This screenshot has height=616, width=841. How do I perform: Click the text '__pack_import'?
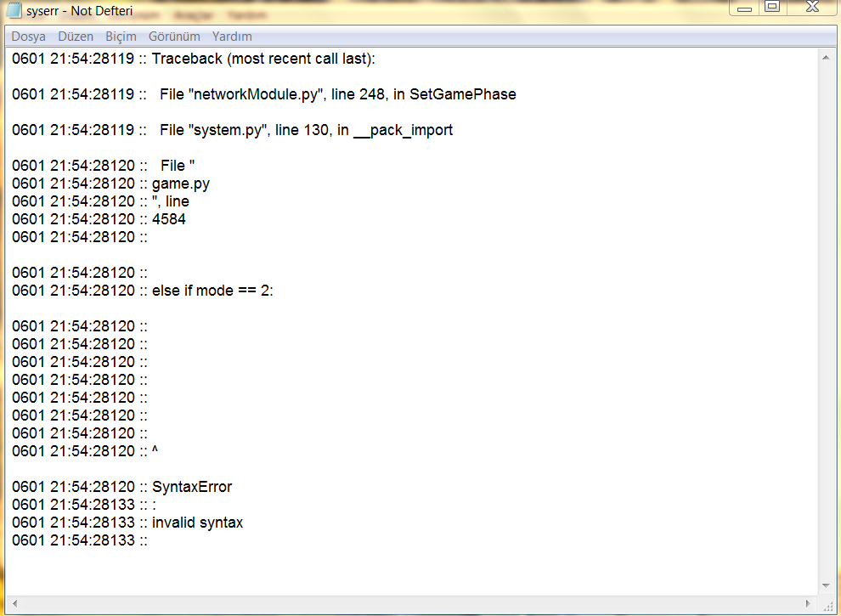(403, 130)
